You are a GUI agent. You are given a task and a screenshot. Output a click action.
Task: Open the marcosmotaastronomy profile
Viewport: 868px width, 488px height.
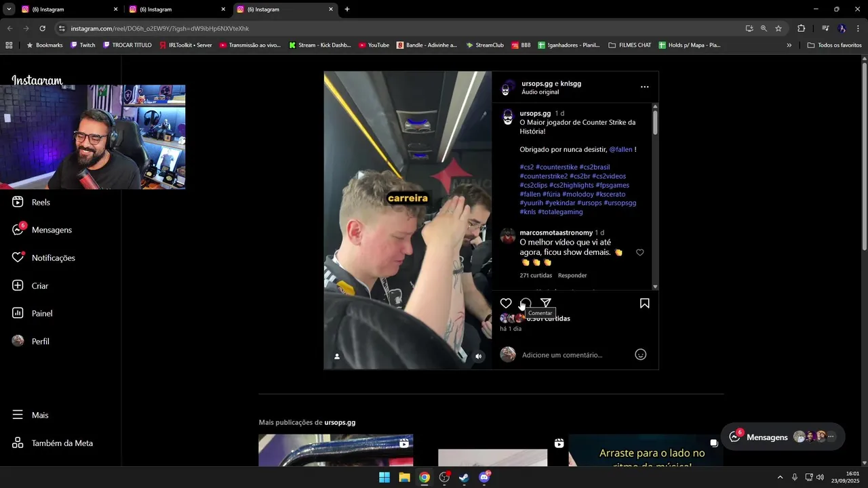[x=556, y=232]
